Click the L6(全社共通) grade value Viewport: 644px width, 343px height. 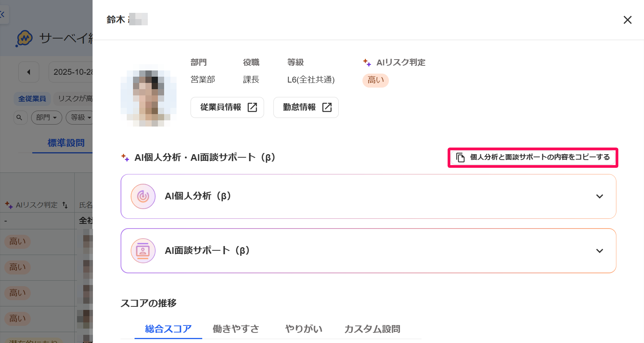pyautogui.click(x=311, y=80)
